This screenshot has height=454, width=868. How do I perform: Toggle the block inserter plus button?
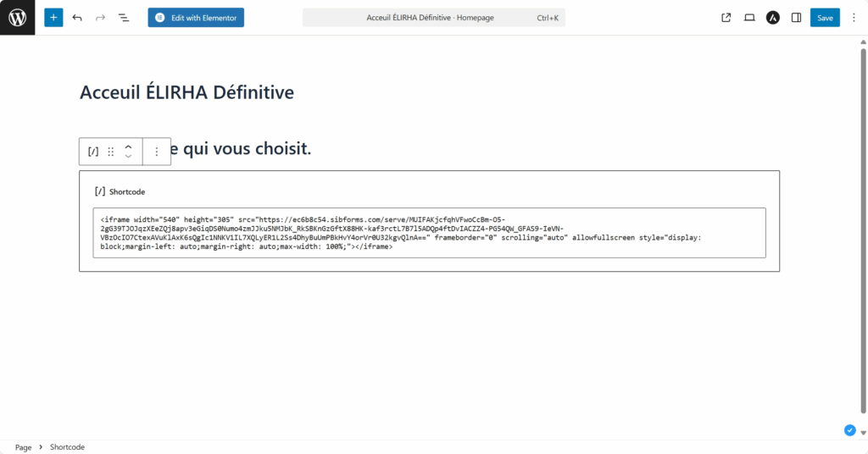53,17
